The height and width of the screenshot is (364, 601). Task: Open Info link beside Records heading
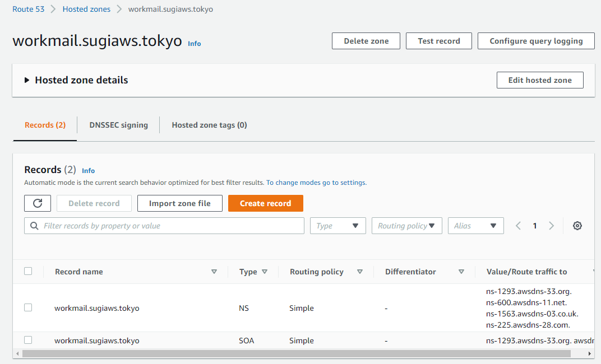[x=88, y=171]
